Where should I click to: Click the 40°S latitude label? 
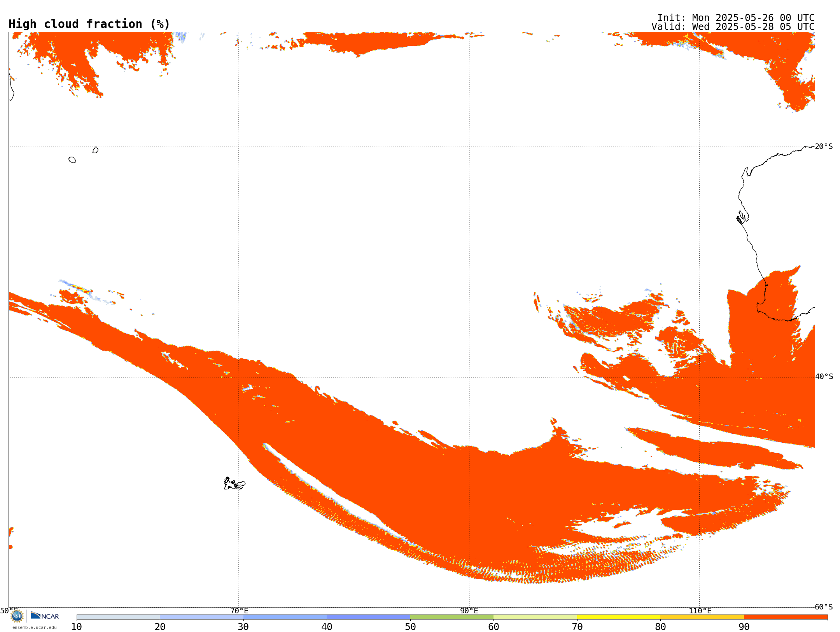824,376
